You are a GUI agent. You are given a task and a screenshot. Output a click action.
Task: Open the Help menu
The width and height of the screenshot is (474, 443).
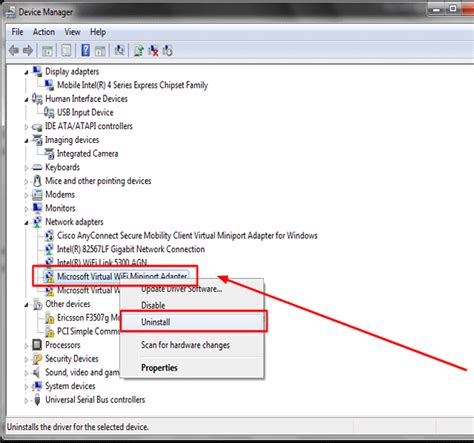coord(98,32)
